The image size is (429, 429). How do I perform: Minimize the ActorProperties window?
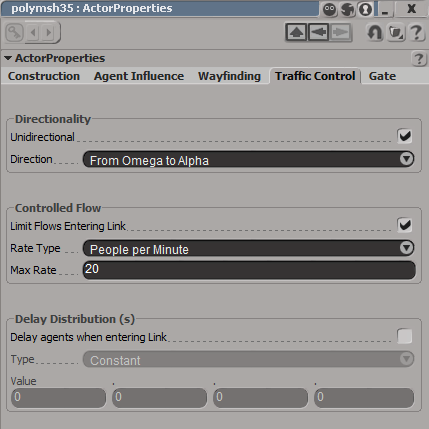385,9
